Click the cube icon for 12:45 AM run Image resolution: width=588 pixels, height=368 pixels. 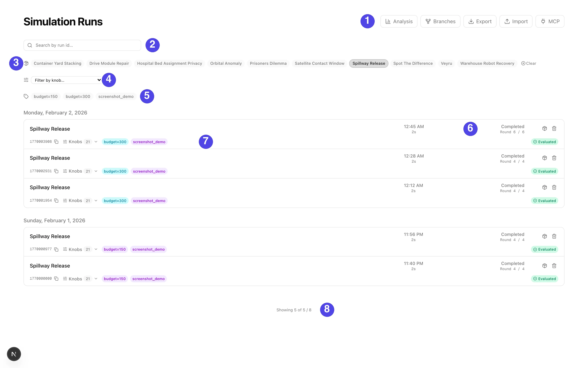(544, 128)
